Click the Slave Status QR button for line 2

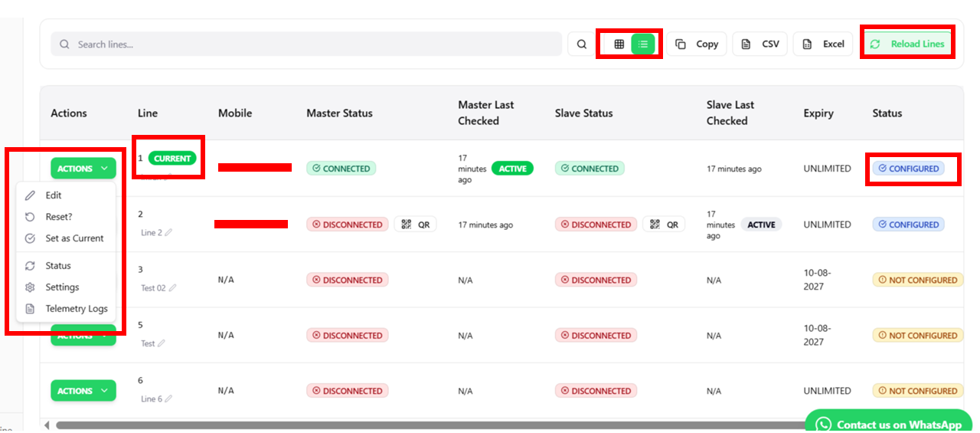(664, 225)
